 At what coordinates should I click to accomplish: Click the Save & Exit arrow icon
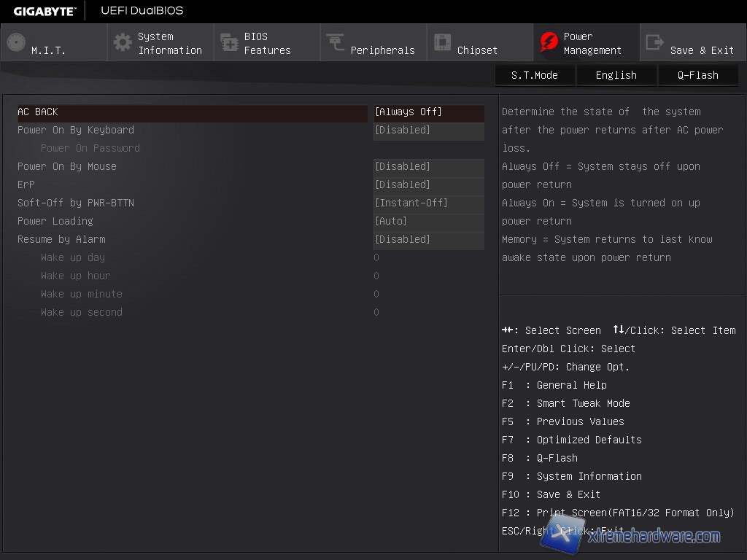point(654,42)
